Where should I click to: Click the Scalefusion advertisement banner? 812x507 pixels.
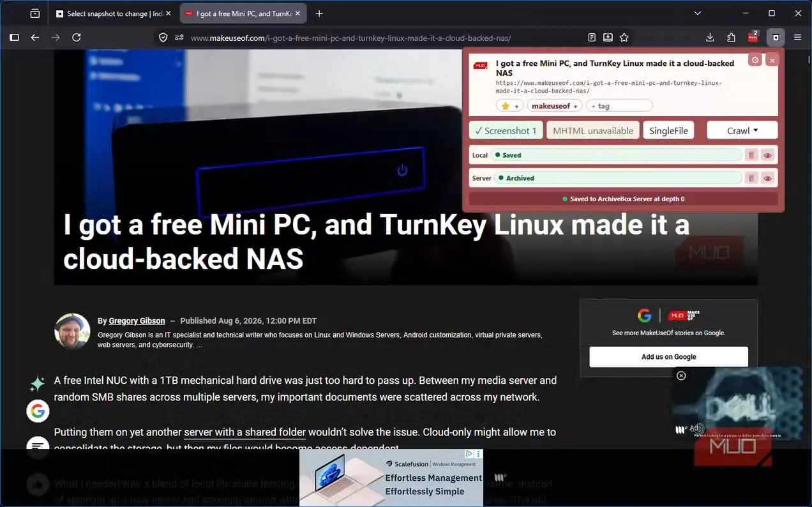(391, 478)
